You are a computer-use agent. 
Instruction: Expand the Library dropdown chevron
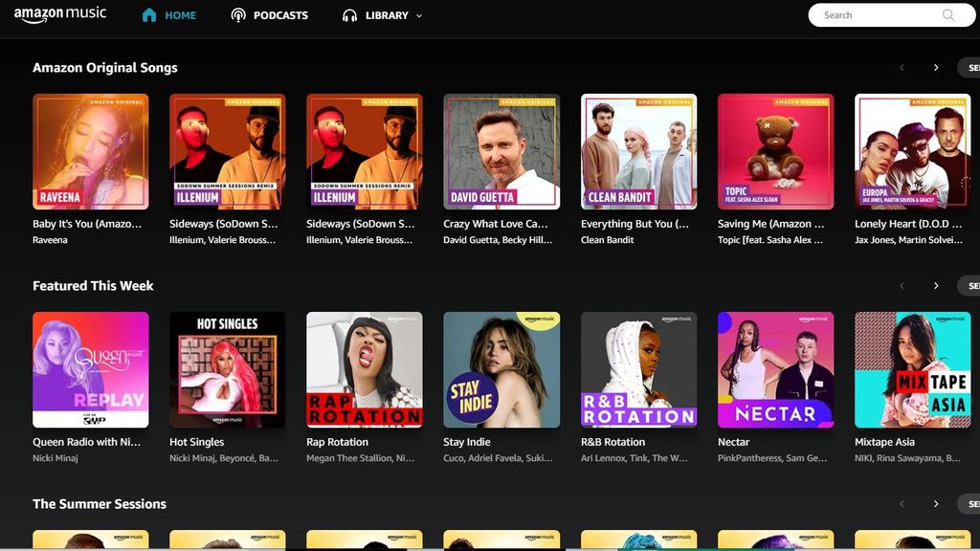419,15
